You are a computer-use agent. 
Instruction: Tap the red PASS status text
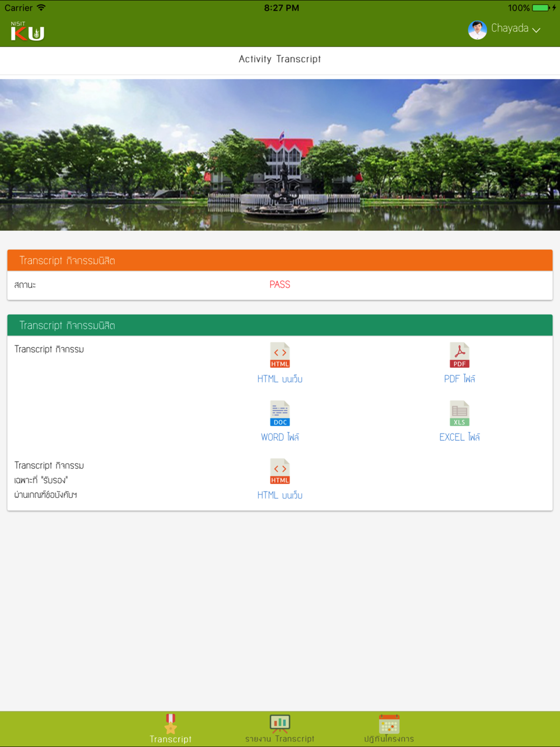[x=280, y=284]
